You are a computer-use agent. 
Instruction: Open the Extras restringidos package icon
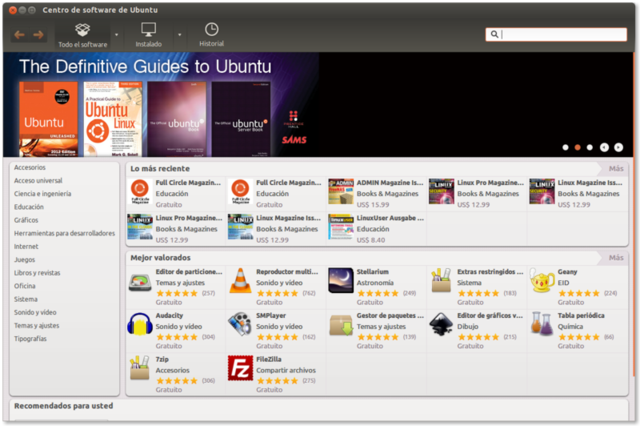click(x=441, y=280)
